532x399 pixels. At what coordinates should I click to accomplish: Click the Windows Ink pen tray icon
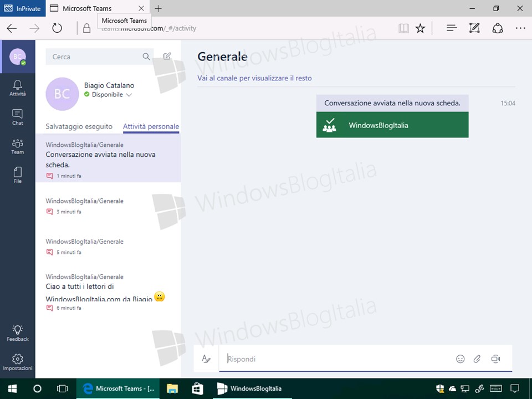click(x=480, y=388)
